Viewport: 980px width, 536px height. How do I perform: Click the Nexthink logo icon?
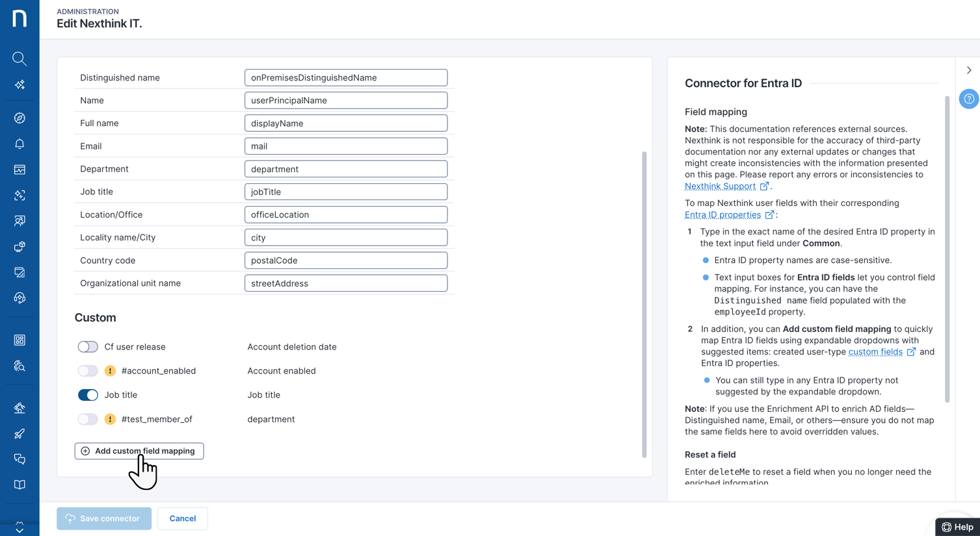click(x=20, y=18)
